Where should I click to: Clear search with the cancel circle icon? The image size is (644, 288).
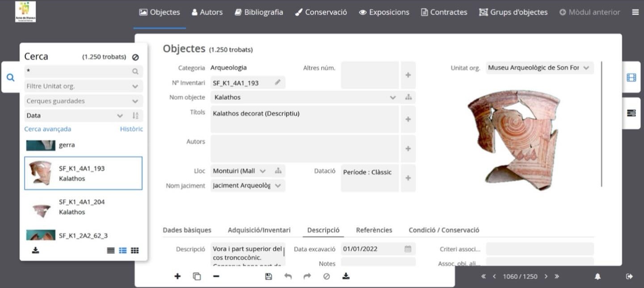136,57
